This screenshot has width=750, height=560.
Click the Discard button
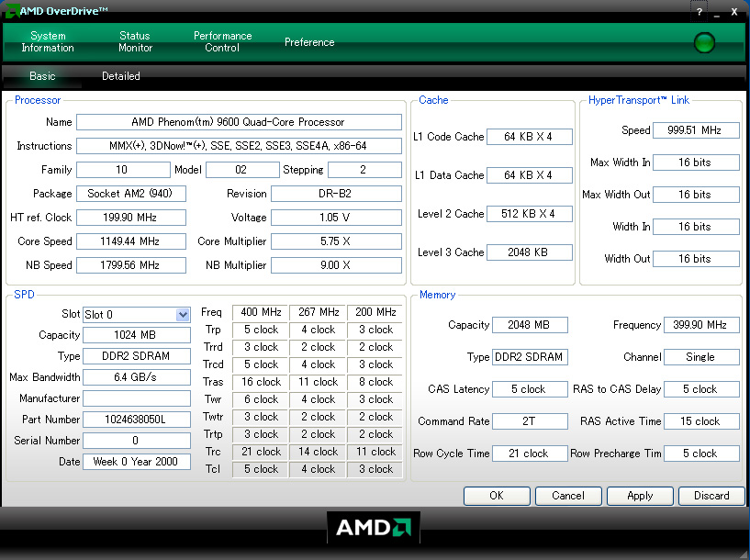point(711,496)
